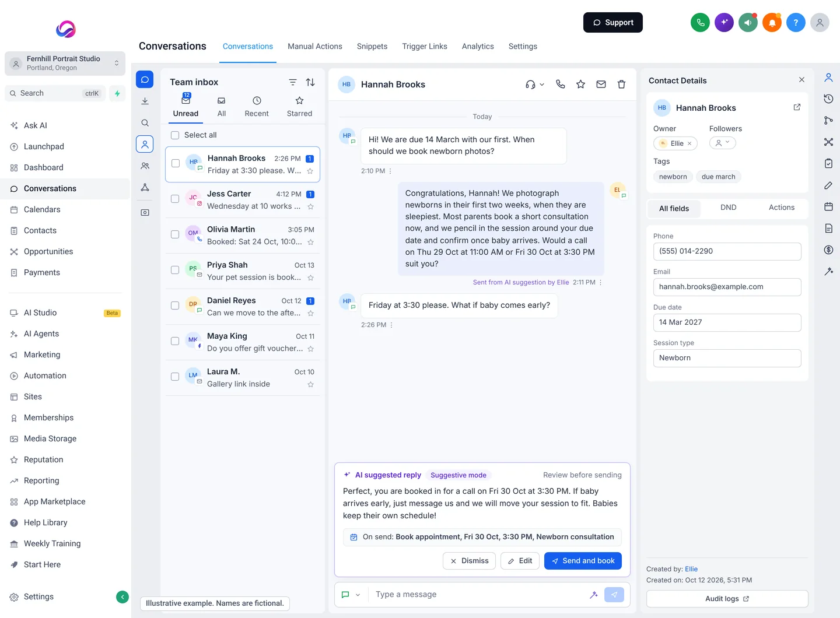The image size is (840, 618).
Task: Delete the conversation with trash icon
Action: (x=621, y=84)
